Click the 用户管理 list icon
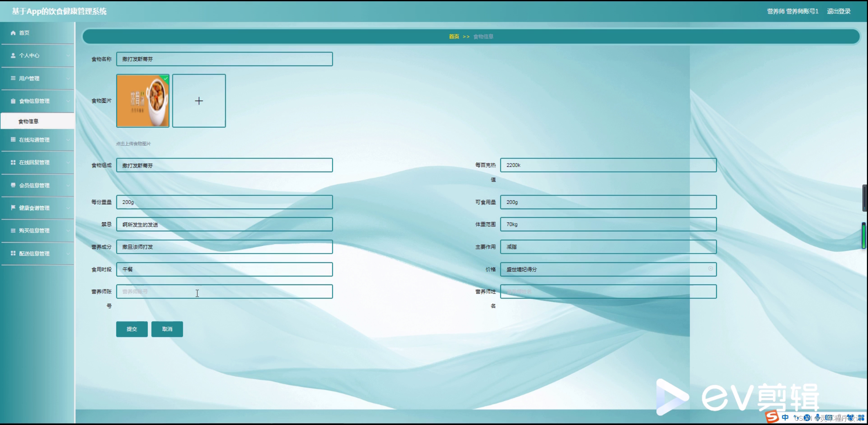The image size is (868, 425). pos(13,78)
